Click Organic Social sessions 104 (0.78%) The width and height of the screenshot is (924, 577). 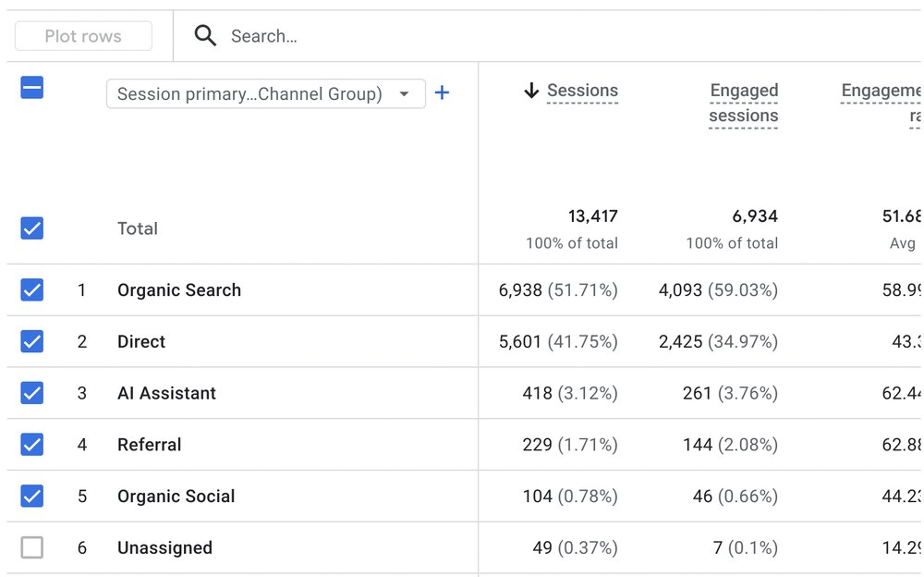pos(570,497)
